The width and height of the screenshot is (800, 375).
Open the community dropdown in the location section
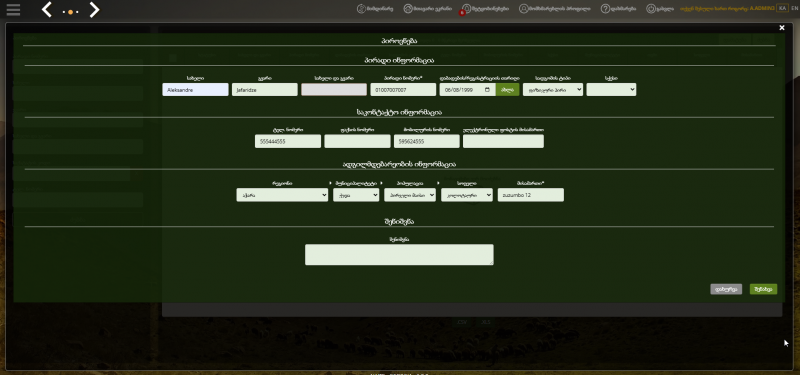pos(410,195)
